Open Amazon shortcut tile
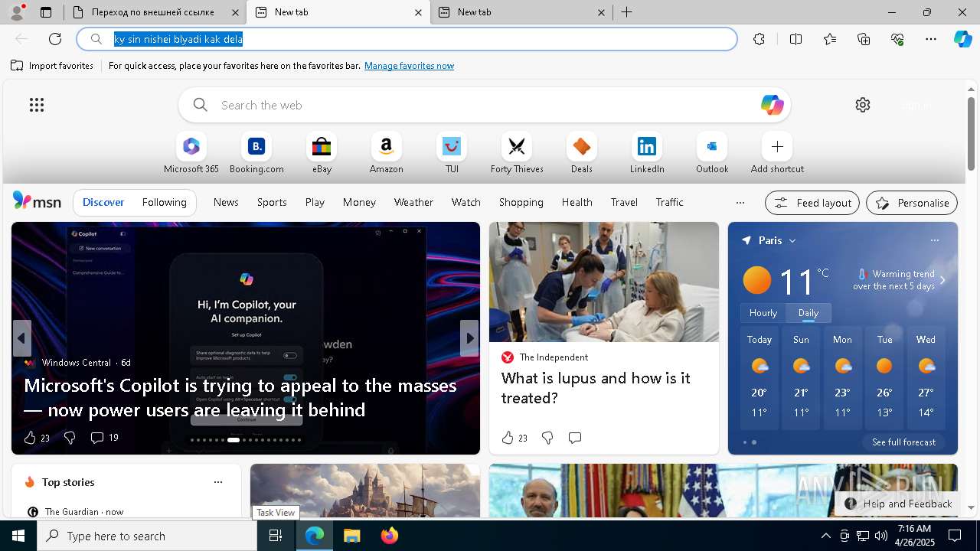Viewport: 980px width, 551px height. pyautogui.click(x=386, y=153)
